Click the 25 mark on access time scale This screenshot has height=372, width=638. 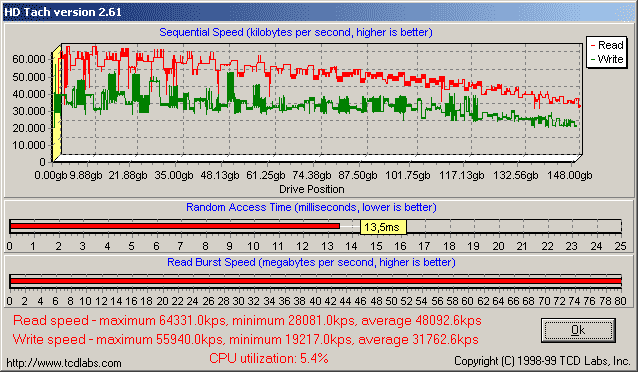(621, 246)
